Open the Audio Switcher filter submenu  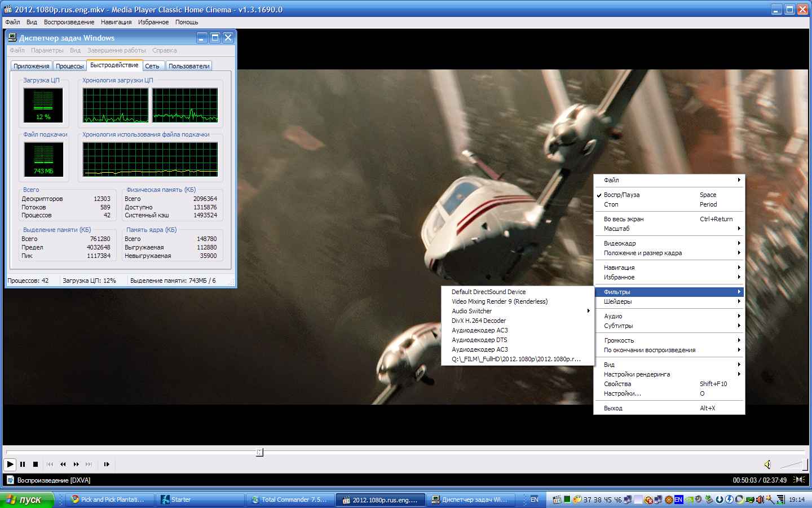click(x=517, y=311)
